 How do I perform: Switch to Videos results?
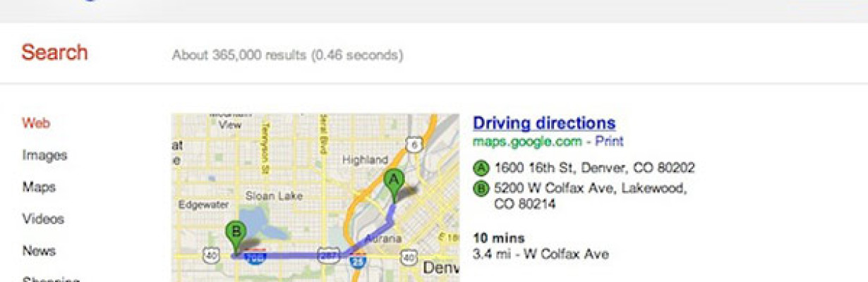point(43,219)
